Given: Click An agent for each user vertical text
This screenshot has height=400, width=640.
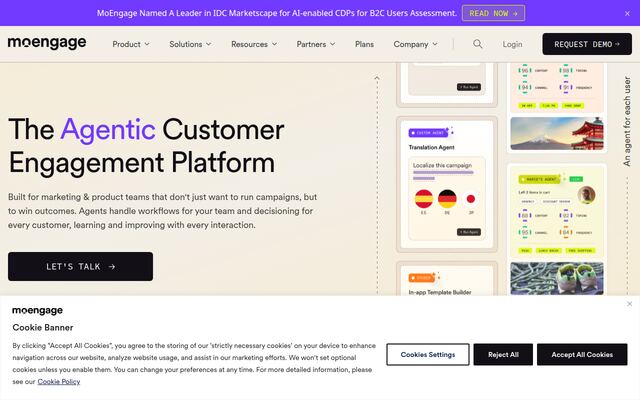Looking at the screenshot, I should [627, 121].
